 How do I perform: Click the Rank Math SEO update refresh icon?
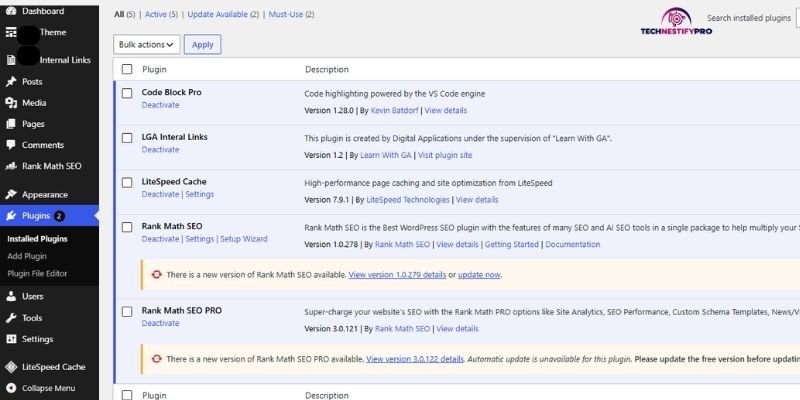[x=157, y=274]
